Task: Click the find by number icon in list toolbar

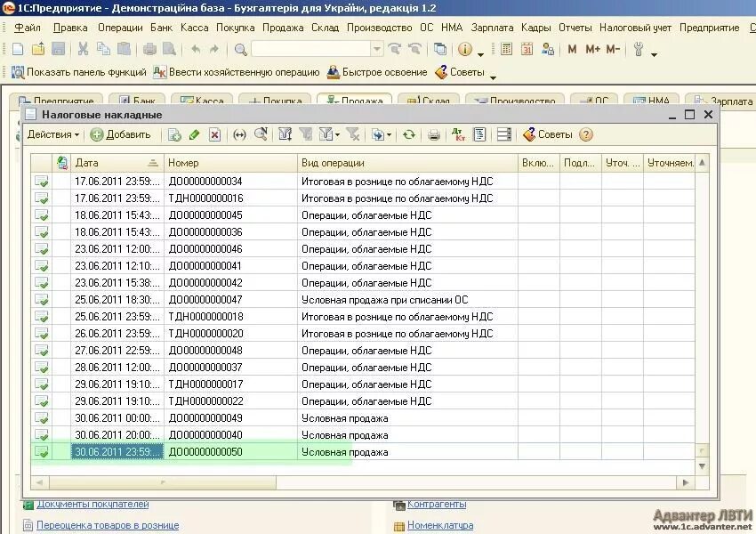Action: [261, 134]
